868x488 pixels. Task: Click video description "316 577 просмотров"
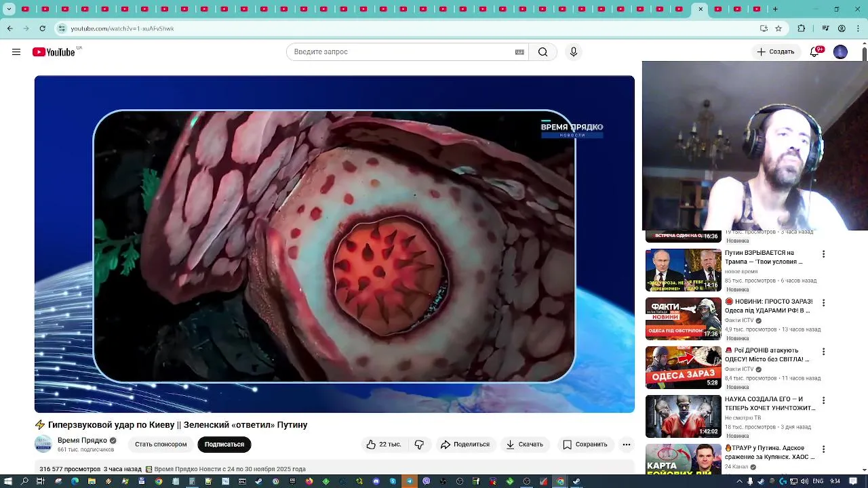pyautogui.click(x=70, y=469)
